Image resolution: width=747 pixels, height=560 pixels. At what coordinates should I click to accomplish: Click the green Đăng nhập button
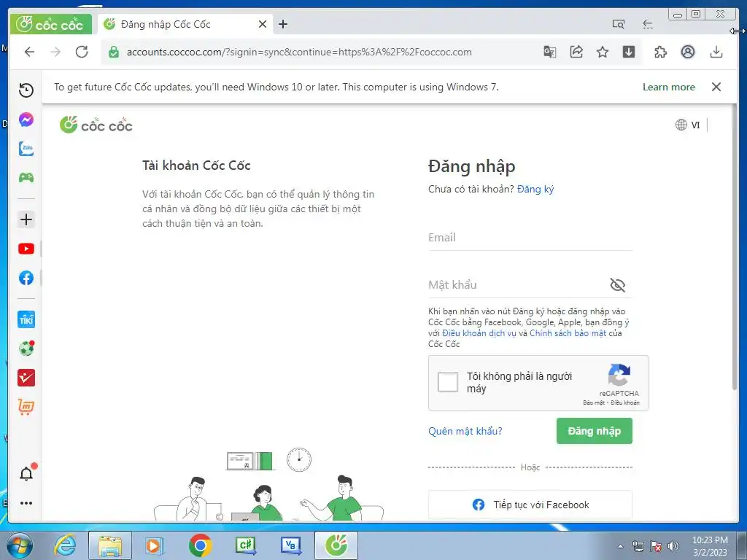coord(594,431)
